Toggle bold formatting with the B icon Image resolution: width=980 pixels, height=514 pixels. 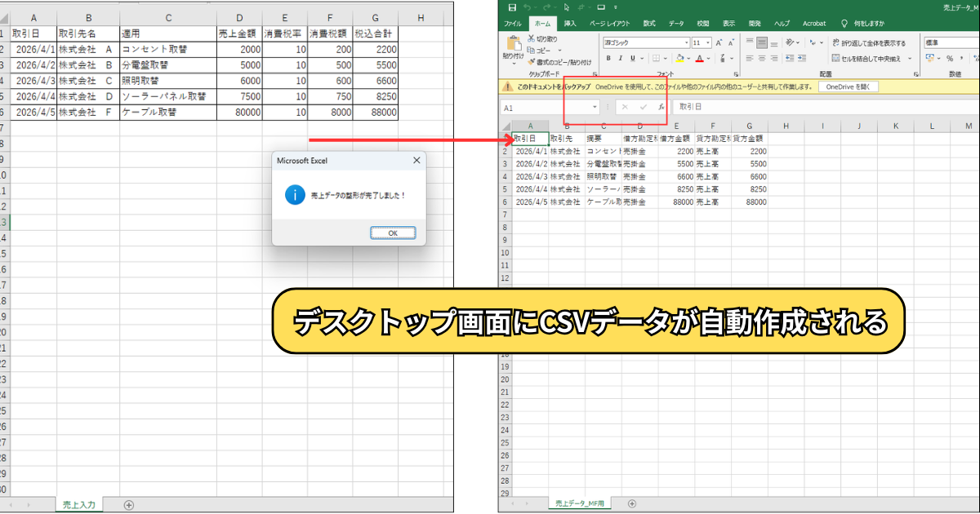pyautogui.click(x=608, y=58)
